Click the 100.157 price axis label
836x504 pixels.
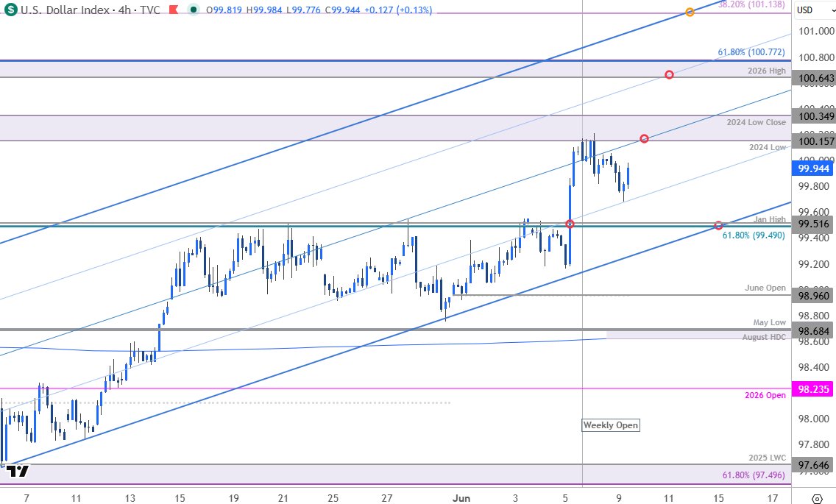click(814, 141)
